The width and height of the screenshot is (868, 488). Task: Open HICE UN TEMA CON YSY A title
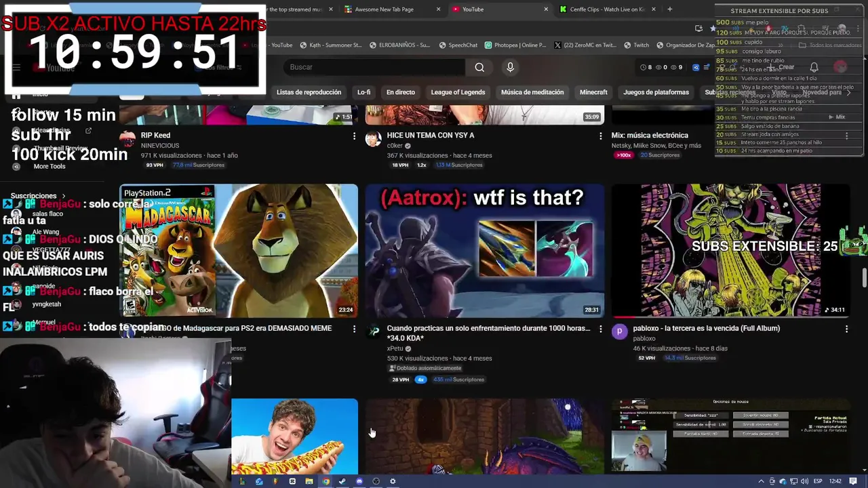[x=431, y=136]
